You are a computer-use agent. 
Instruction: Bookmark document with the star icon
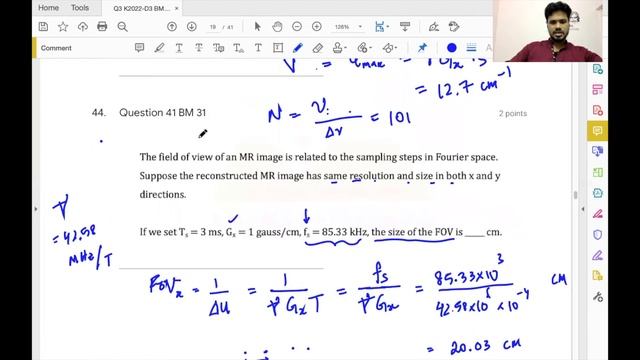click(x=63, y=27)
